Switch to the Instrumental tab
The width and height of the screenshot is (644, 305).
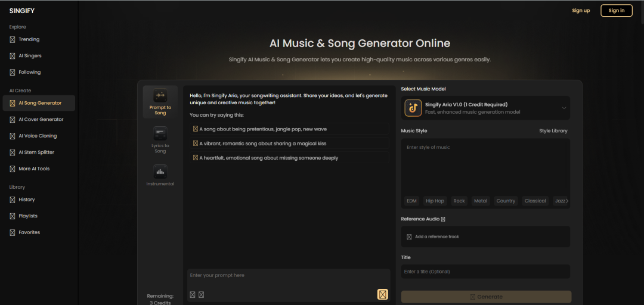coord(160,176)
